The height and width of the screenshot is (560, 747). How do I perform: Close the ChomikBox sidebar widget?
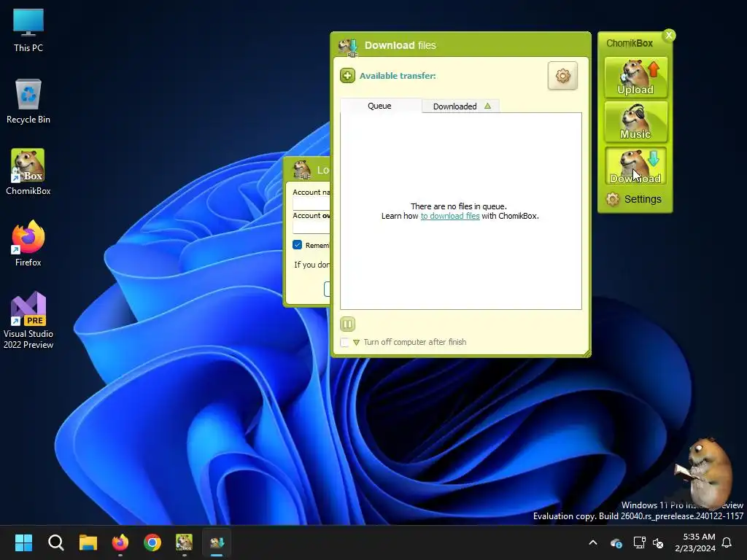[x=669, y=35]
